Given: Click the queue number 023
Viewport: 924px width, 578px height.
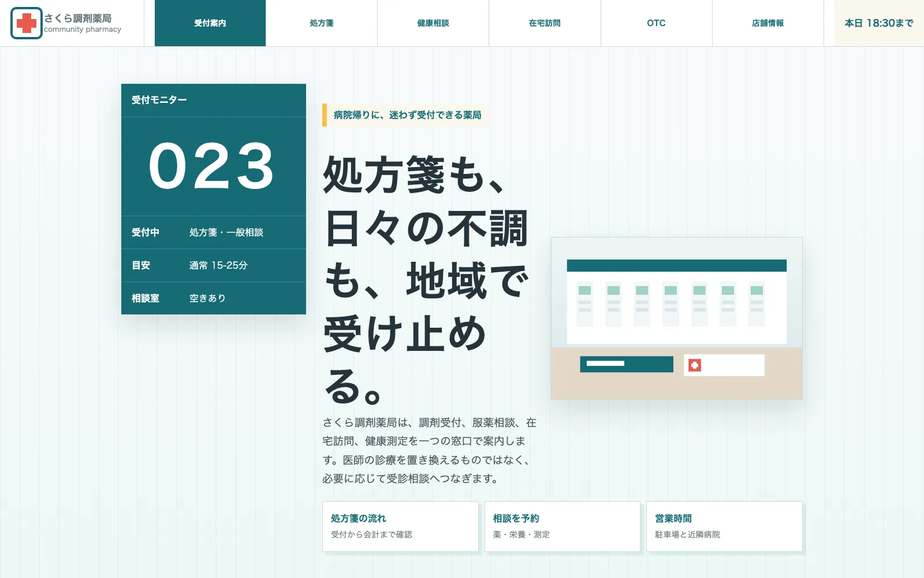Looking at the screenshot, I should pos(211,166).
